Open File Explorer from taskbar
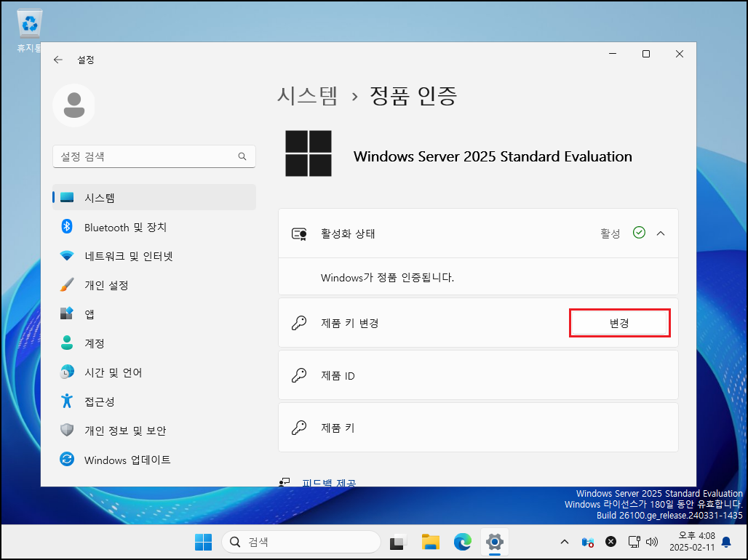This screenshot has height=560, width=748. coord(430,543)
